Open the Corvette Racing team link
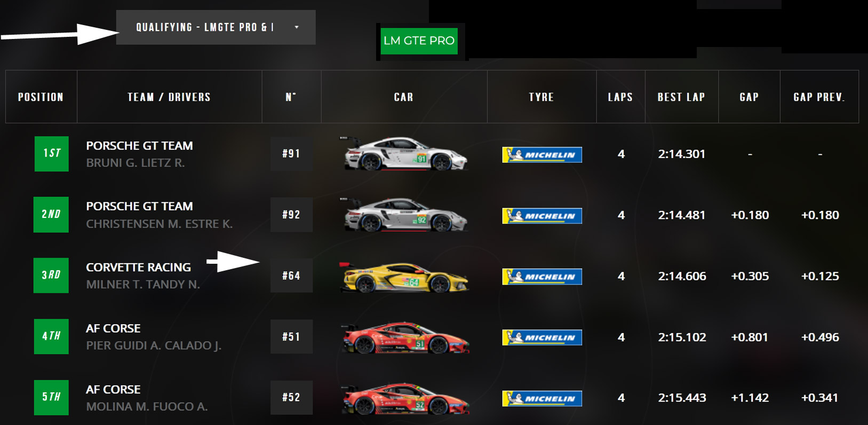 (x=138, y=267)
